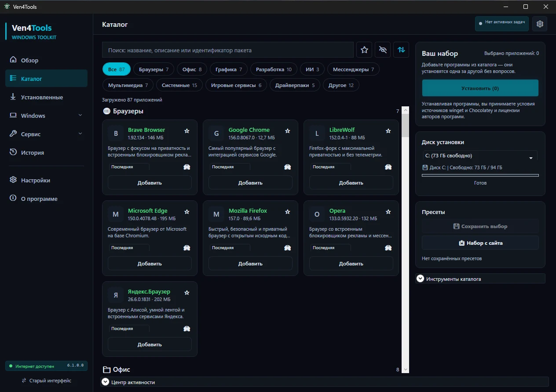Toggle favorites filter star beside search
The image size is (556, 392).
[364, 50]
